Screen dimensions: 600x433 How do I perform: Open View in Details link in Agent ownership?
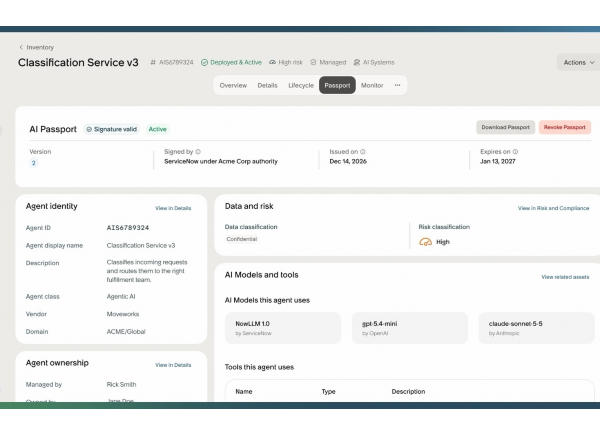click(x=173, y=365)
